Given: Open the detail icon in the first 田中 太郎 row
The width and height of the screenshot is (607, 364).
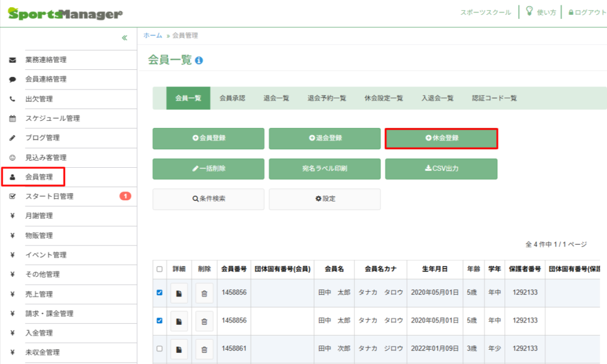Looking at the screenshot, I should coord(179,293).
